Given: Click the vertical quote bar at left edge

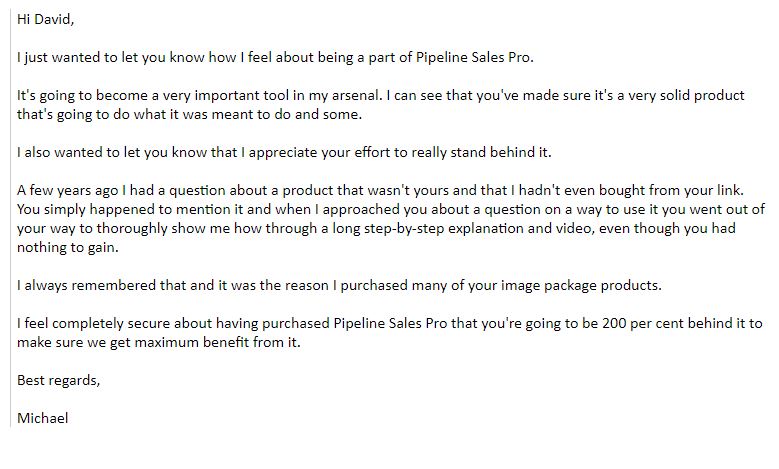Looking at the screenshot, I should pos(10,219).
